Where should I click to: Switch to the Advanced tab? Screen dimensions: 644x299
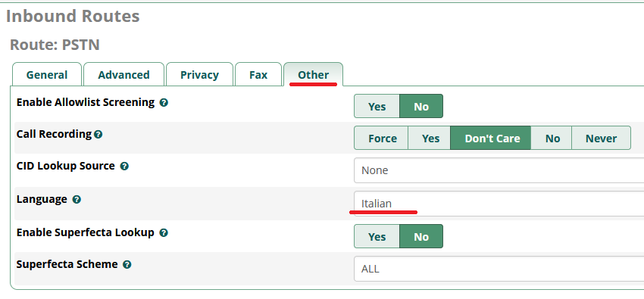tap(123, 75)
